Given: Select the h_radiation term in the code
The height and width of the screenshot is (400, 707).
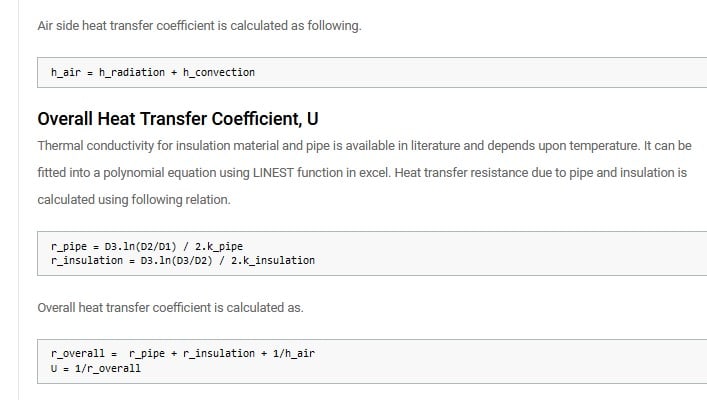Looking at the screenshot, I should [x=132, y=72].
